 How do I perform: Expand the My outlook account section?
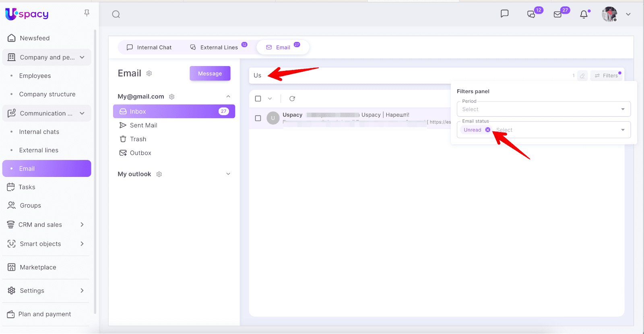coord(228,174)
